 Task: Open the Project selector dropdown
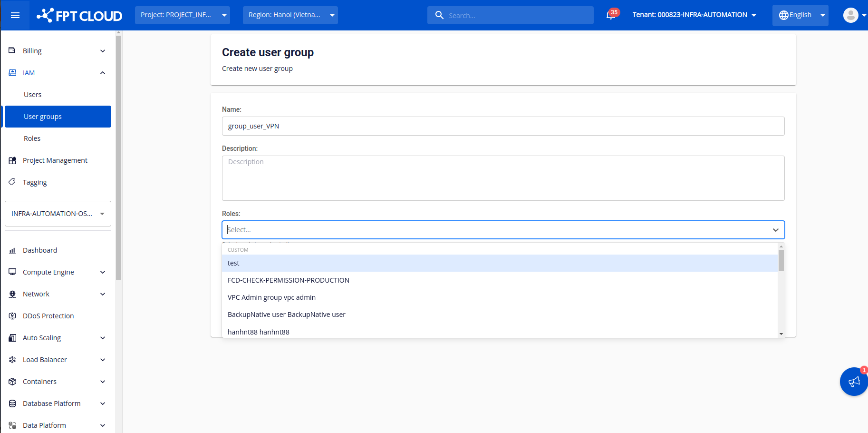click(183, 15)
